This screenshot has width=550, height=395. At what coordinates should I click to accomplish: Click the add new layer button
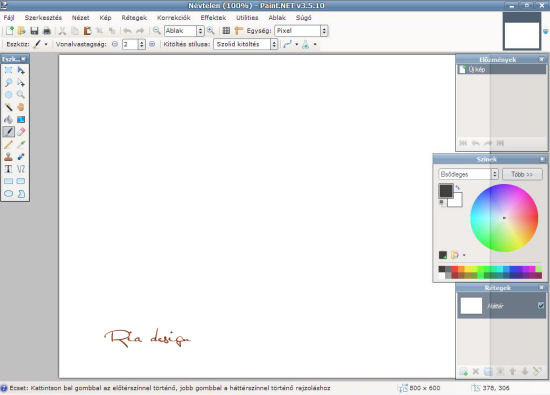tap(463, 371)
